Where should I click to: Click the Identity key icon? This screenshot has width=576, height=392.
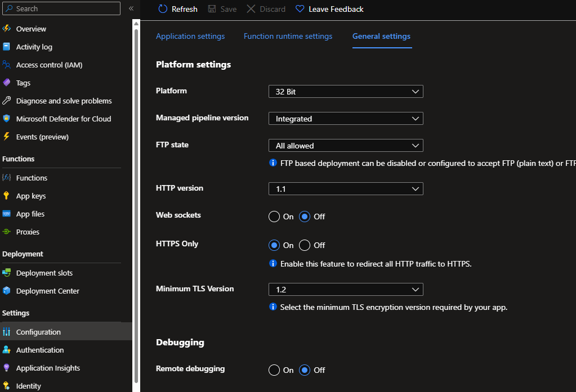(x=6, y=386)
